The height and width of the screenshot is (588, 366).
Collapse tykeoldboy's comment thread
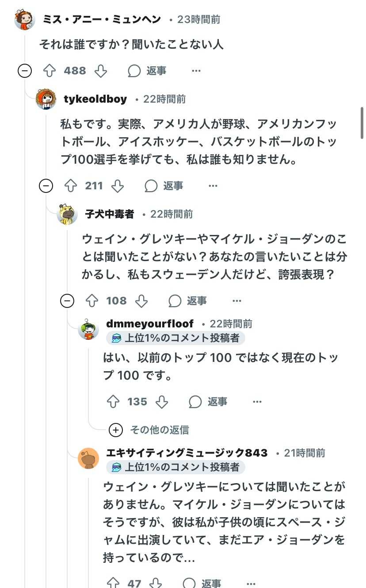(46, 186)
